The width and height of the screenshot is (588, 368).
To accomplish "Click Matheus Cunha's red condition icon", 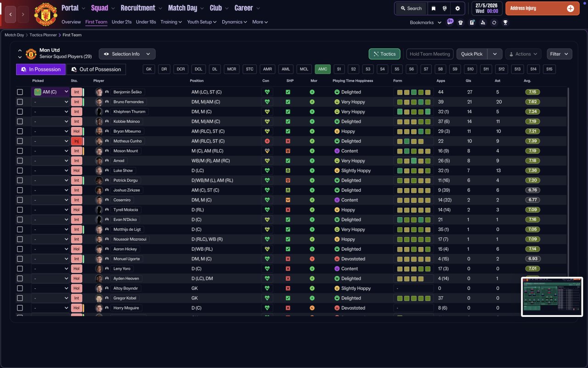I will pyautogui.click(x=267, y=141).
